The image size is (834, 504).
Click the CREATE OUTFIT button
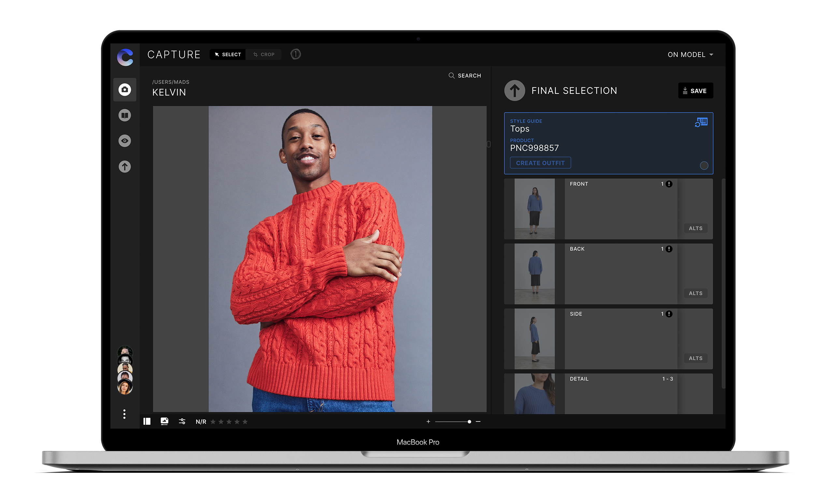click(540, 163)
